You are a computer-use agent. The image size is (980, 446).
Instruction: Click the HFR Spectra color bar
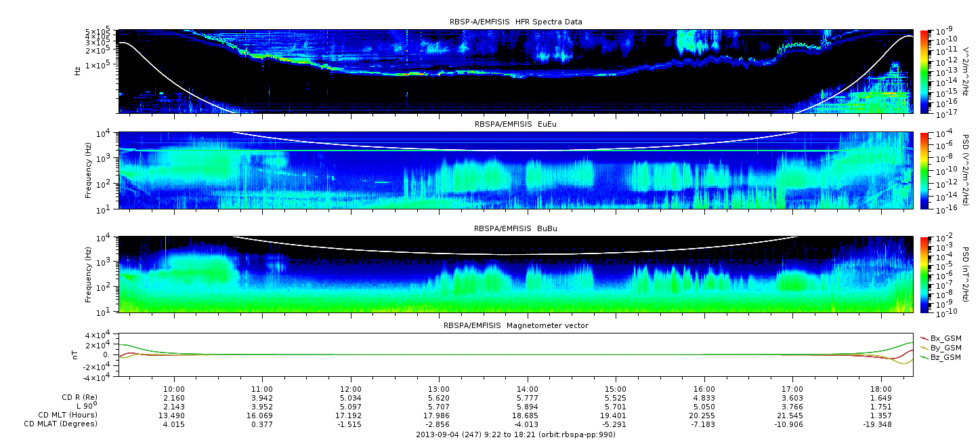click(x=924, y=70)
